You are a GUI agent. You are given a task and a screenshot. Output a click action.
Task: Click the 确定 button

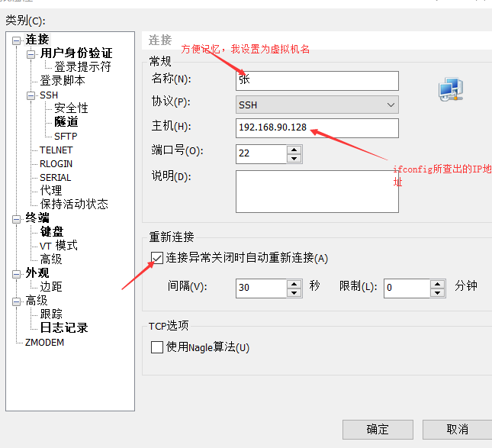point(378,429)
